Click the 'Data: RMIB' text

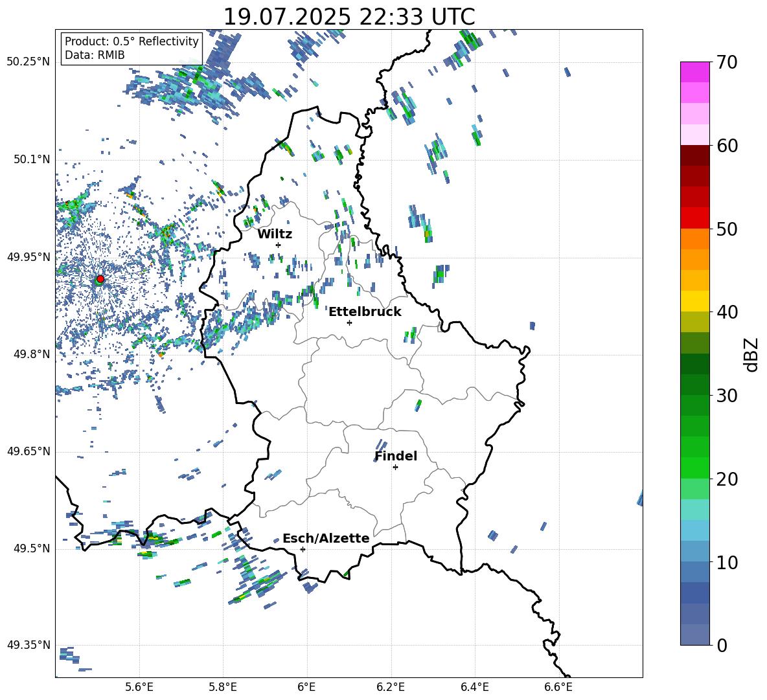point(95,55)
